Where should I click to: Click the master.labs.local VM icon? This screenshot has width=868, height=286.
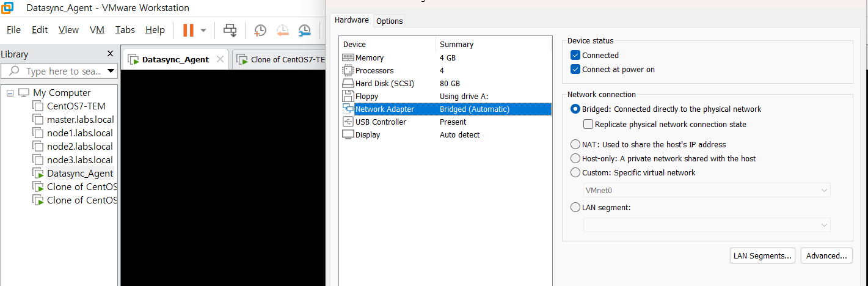pyautogui.click(x=38, y=120)
